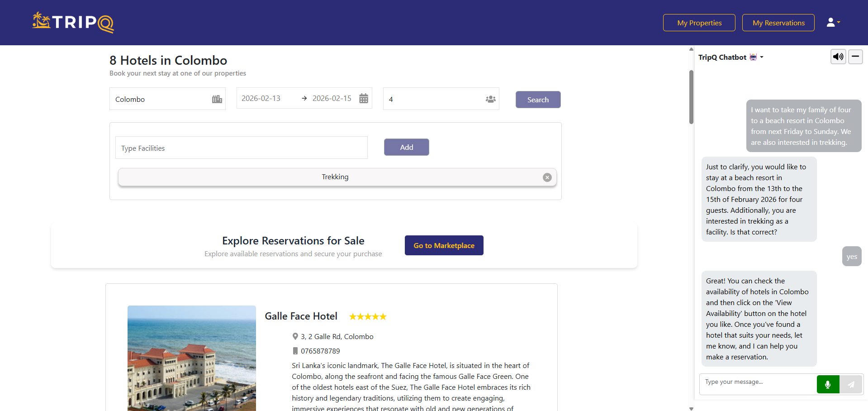868x411 pixels.
Task: Open the user profile dropdown
Action: click(x=833, y=22)
